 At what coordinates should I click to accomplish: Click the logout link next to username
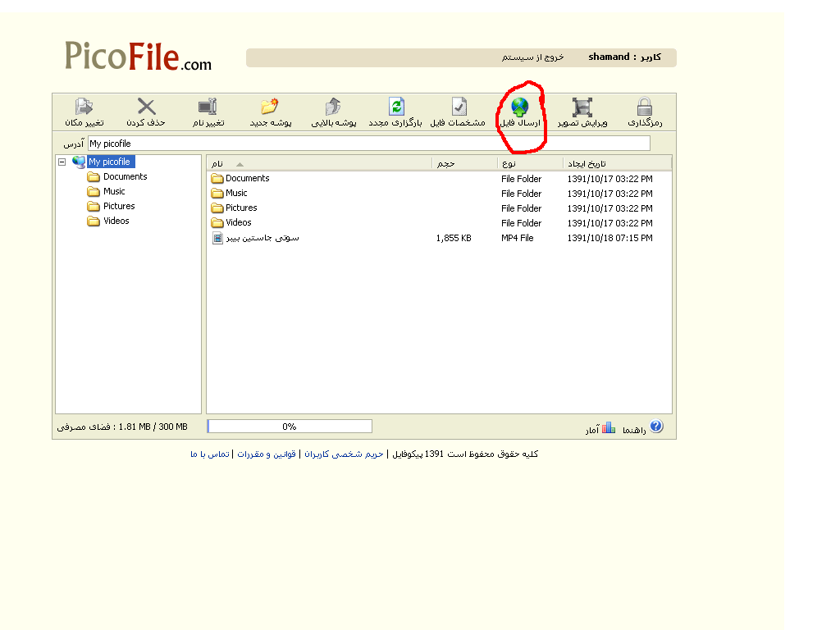tap(533, 57)
